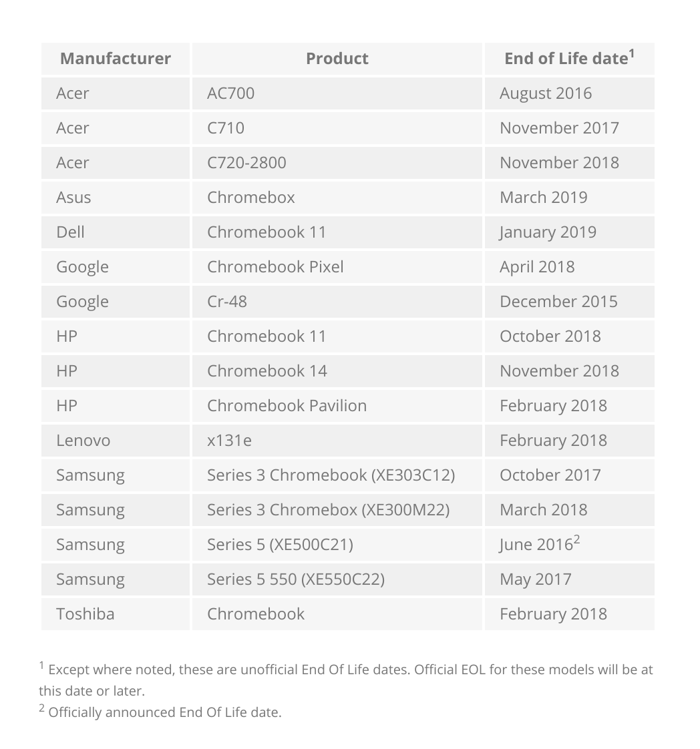Click the Toshiba manufacturer cell

(x=115, y=614)
